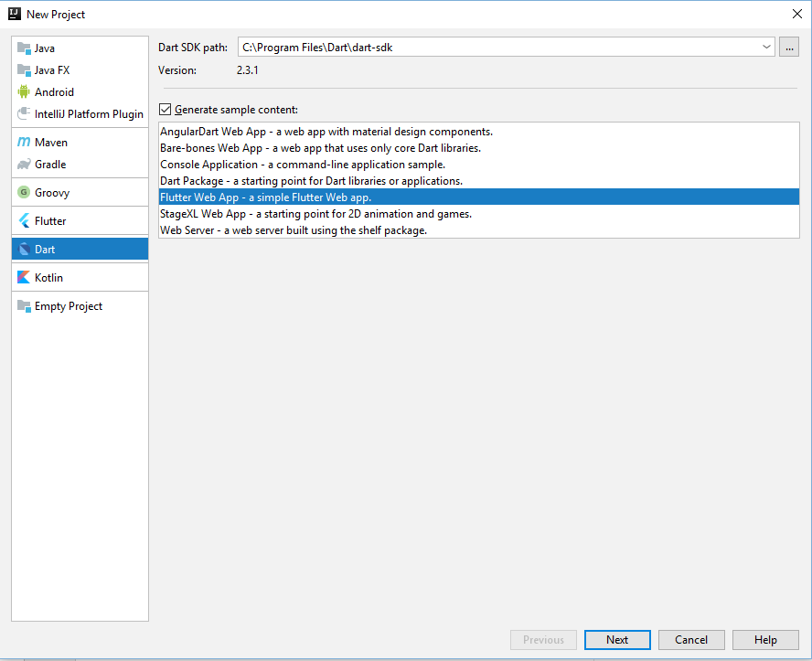Click the Empty Project folder icon
The width and height of the screenshot is (812, 661).
[24, 306]
